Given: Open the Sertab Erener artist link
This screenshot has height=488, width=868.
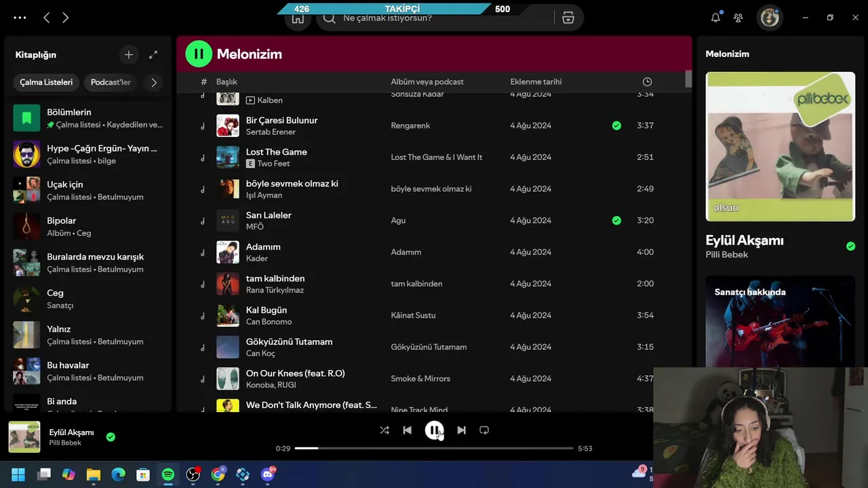Looking at the screenshot, I should pos(271,131).
